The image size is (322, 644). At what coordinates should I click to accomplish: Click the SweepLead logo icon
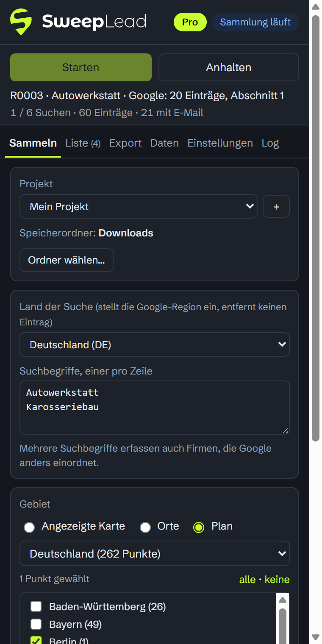pos(21,22)
